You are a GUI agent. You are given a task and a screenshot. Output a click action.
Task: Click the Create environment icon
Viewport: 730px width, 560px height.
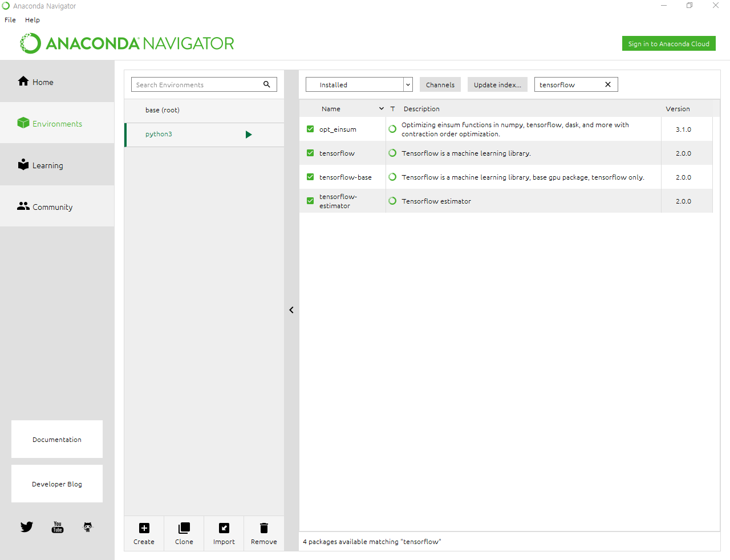point(144,528)
